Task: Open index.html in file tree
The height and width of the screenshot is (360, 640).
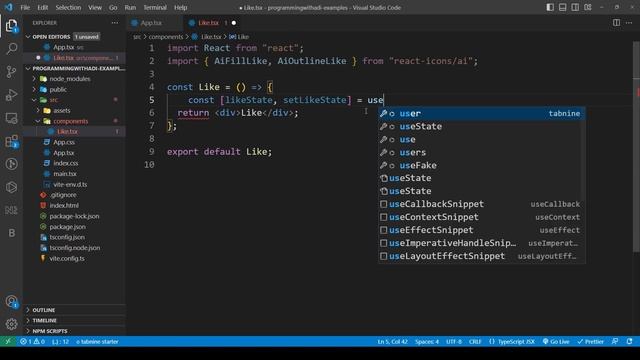Action: click(x=64, y=206)
